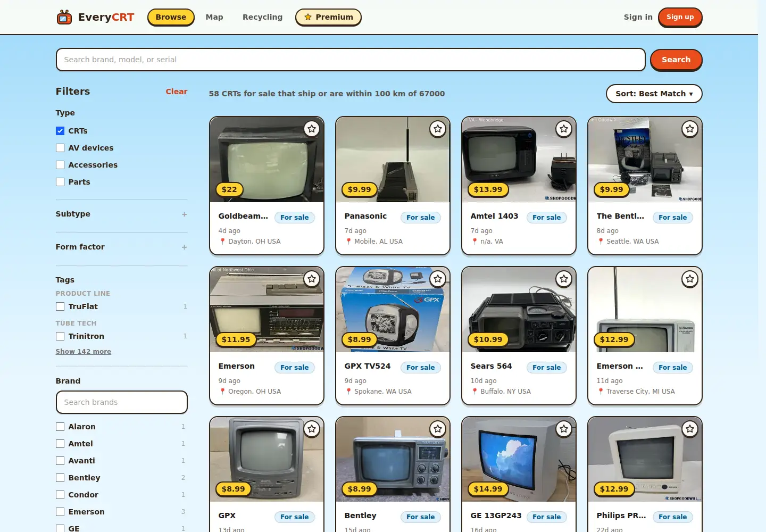The image size is (766, 532).
Task: Filter by Alaron brand
Action: coord(60,427)
